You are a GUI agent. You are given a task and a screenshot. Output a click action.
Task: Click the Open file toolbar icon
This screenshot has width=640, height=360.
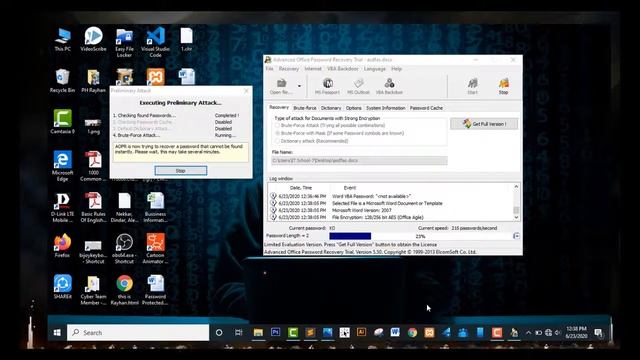281,87
